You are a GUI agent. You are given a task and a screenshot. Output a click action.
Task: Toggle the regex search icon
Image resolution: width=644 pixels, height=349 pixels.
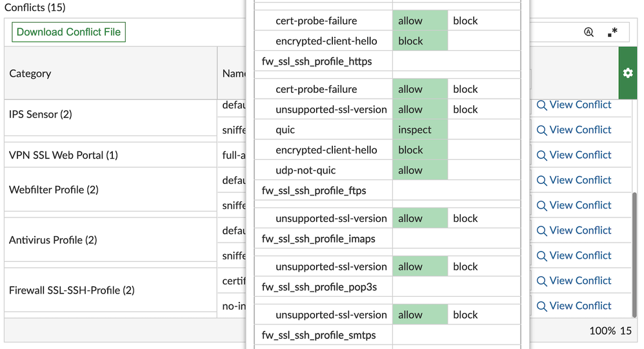612,32
